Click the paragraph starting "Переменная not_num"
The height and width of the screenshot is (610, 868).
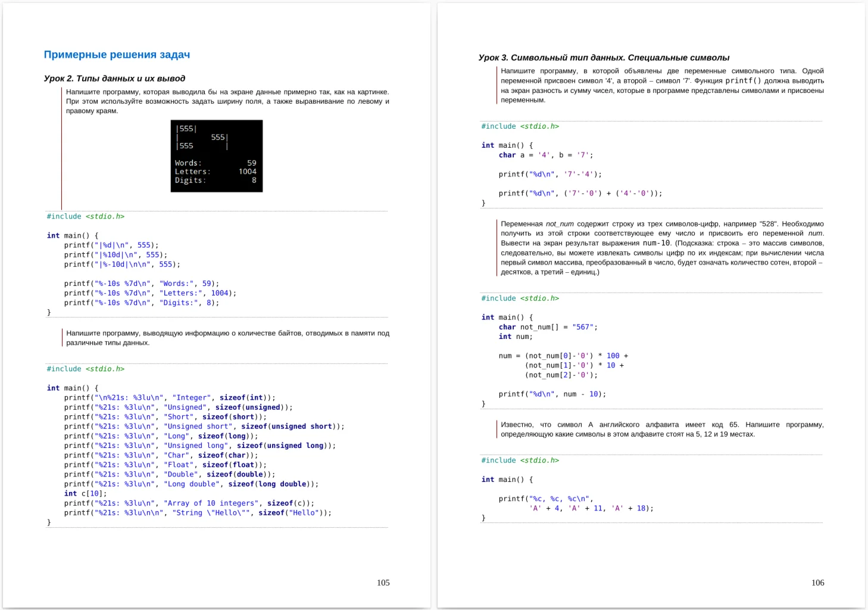(x=662, y=248)
